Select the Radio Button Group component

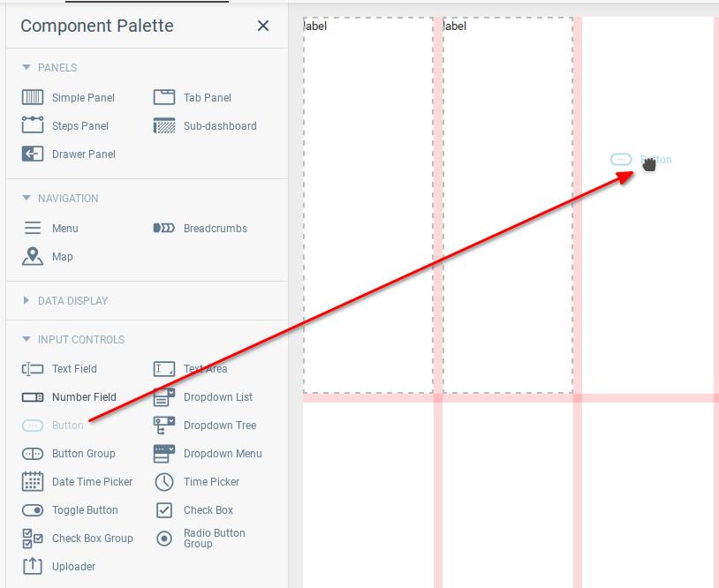tap(201, 539)
